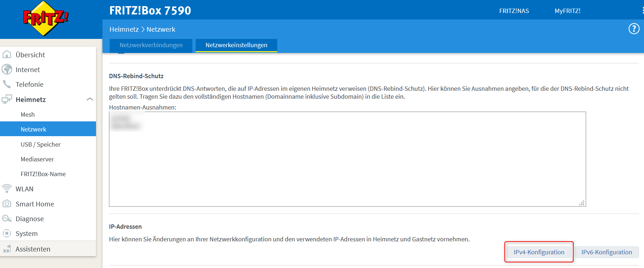Screen dimensions: 644x268
Task: Click Heimnetz in the breadcrumb
Action: tap(124, 29)
